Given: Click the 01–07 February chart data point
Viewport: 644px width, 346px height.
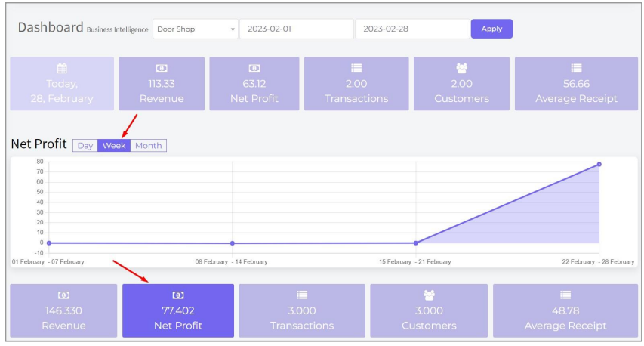Looking at the screenshot, I should click(x=49, y=243).
